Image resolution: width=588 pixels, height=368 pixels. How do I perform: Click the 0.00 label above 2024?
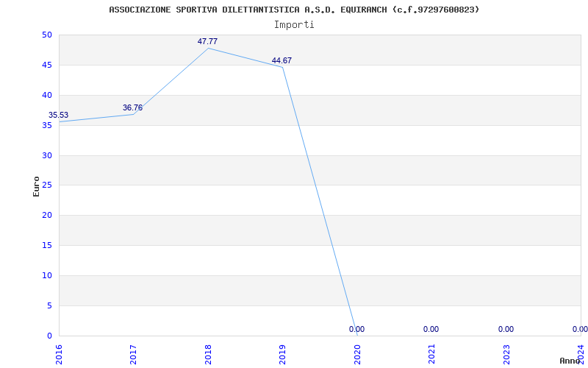pyautogui.click(x=580, y=329)
